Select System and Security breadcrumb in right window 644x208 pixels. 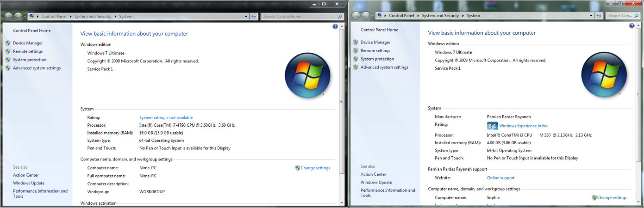pos(441,16)
